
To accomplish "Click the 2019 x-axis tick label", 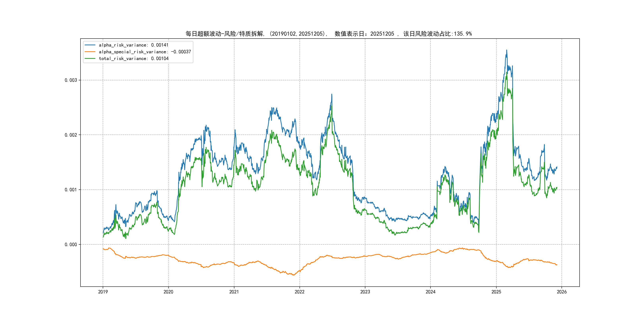I will (x=103, y=292).
